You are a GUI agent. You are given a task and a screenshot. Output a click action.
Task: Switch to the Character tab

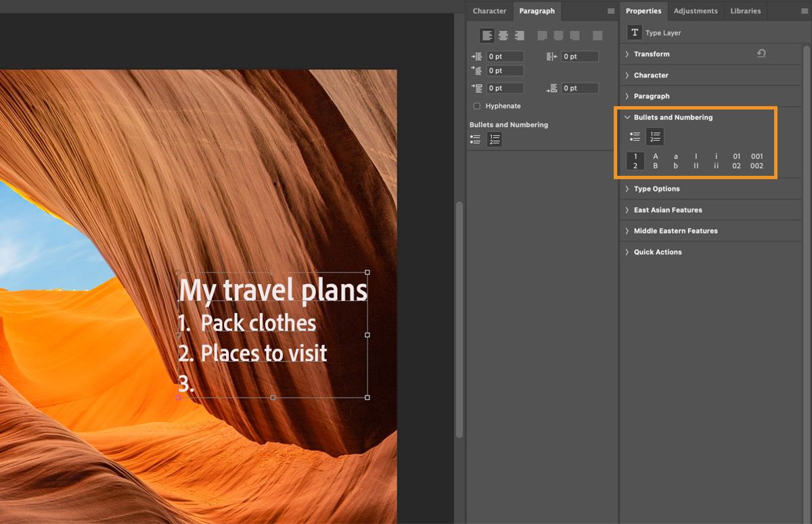489,11
